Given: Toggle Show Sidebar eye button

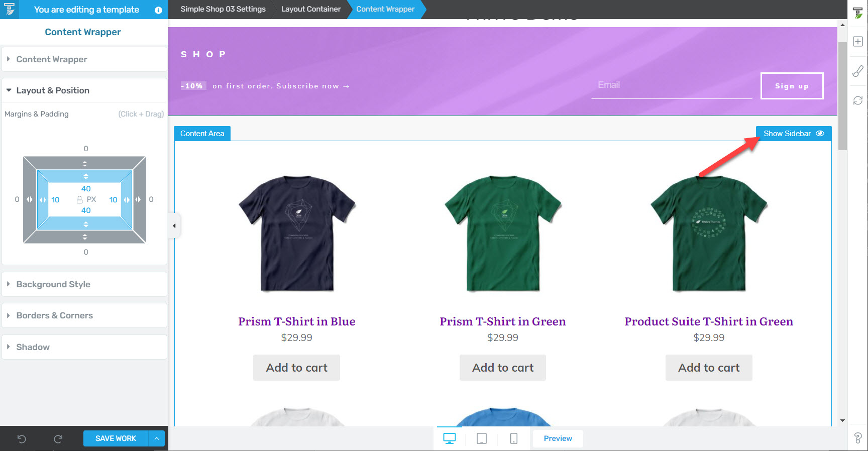Looking at the screenshot, I should [794, 134].
